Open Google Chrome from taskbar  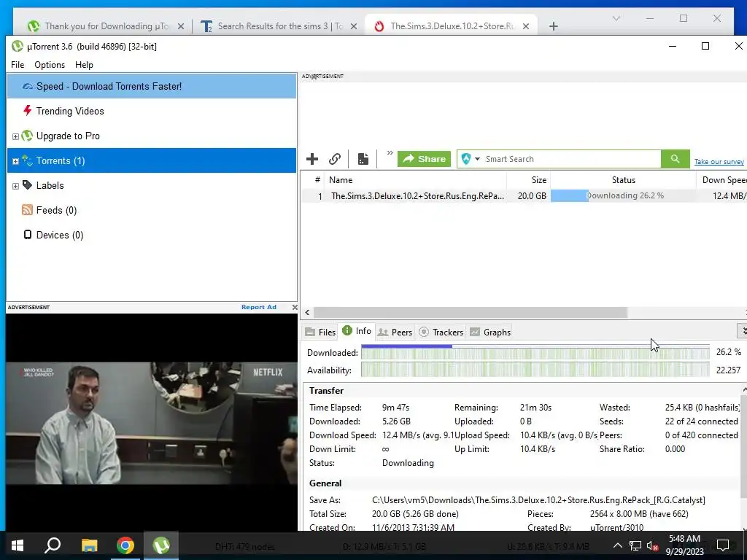(125, 545)
